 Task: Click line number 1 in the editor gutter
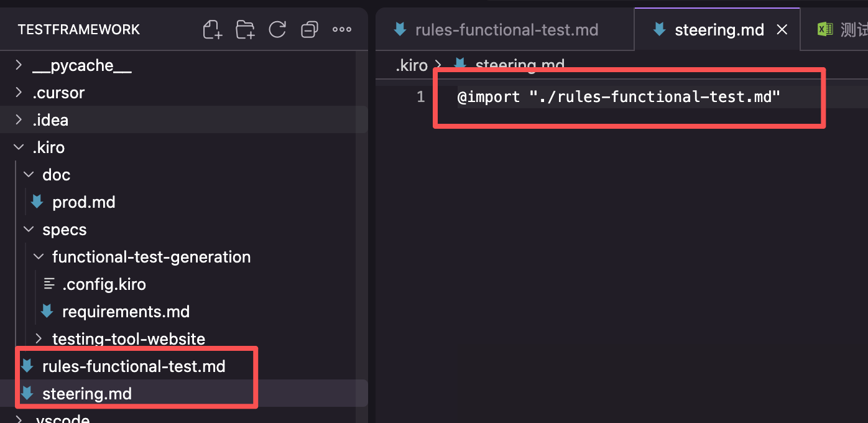pos(421,97)
